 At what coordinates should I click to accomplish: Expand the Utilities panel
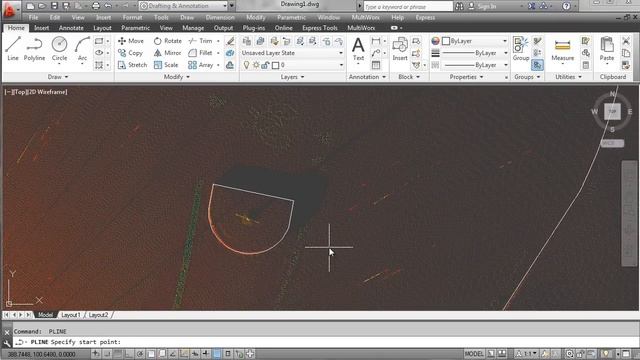coord(568,77)
